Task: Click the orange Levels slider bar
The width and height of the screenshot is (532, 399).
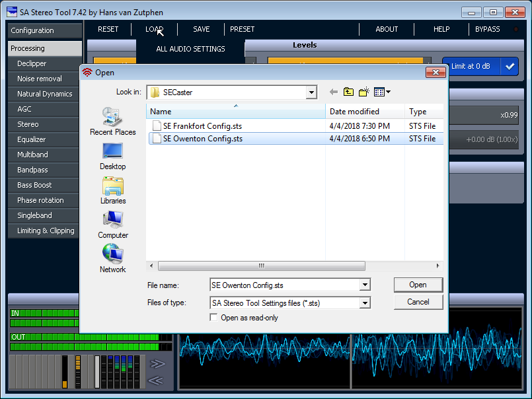Action: click(x=346, y=61)
